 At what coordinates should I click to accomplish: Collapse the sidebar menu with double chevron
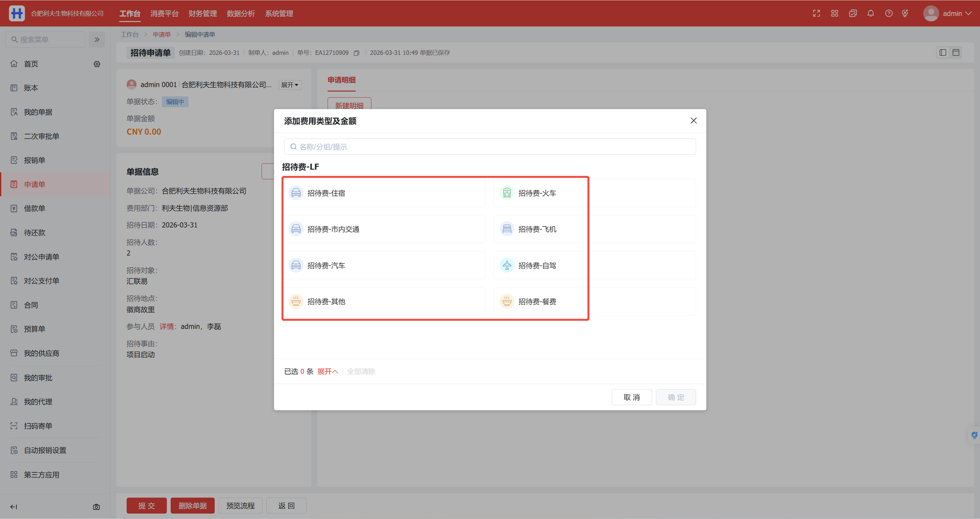(97, 40)
